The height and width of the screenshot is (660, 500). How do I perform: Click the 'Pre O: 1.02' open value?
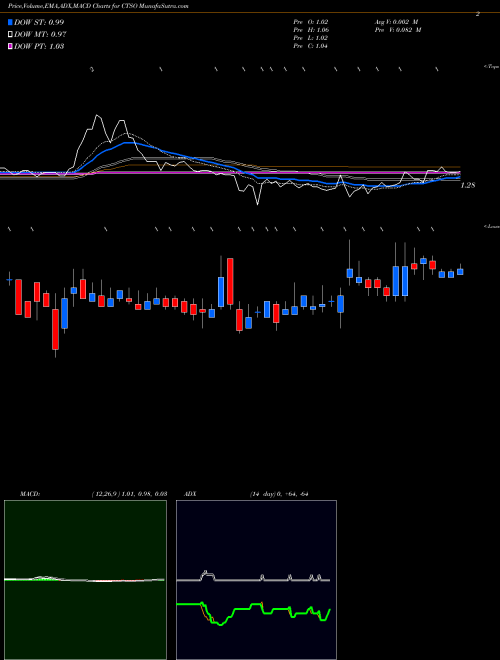tap(311, 22)
